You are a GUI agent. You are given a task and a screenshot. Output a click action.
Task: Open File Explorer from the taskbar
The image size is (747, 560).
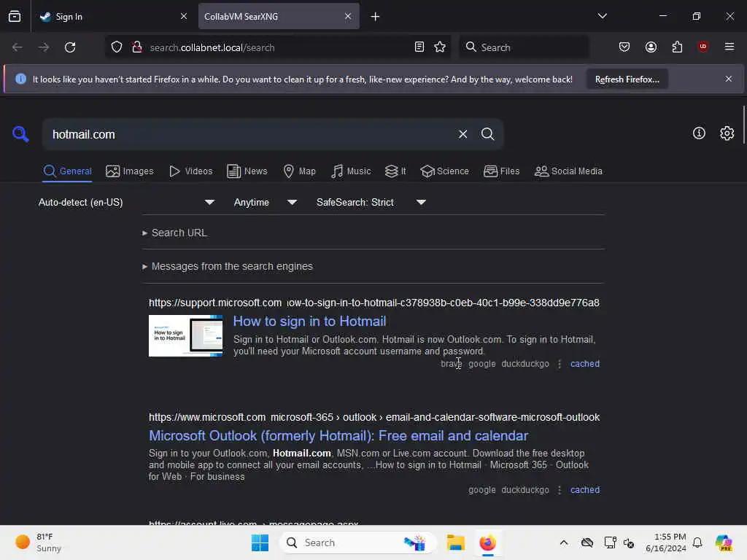pos(455,542)
